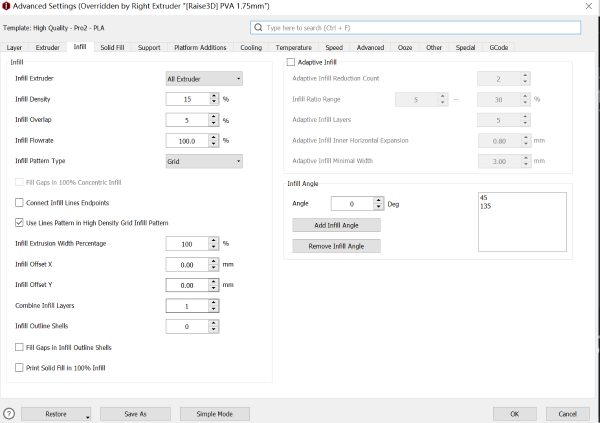
Task: Click the Save As button
Action: pyautogui.click(x=135, y=413)
